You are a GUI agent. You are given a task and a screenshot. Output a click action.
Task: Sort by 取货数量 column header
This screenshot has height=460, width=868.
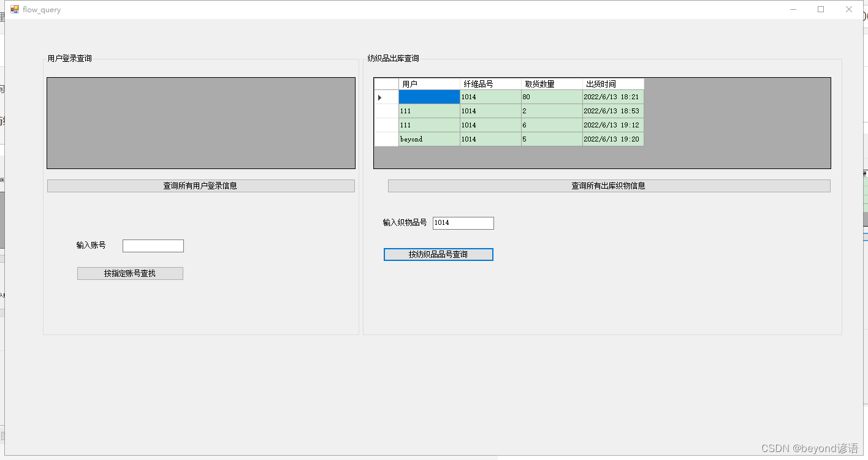(x=552, y=84)
